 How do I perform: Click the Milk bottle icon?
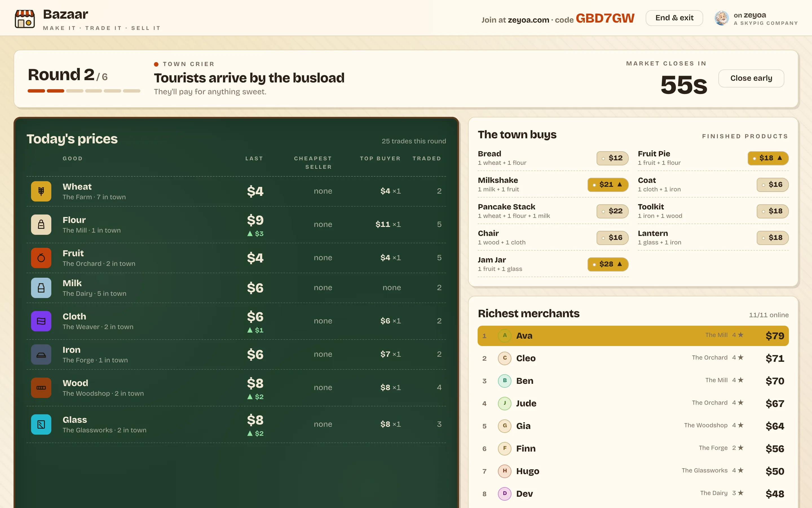pyautogui.click(x=41, y=288)
